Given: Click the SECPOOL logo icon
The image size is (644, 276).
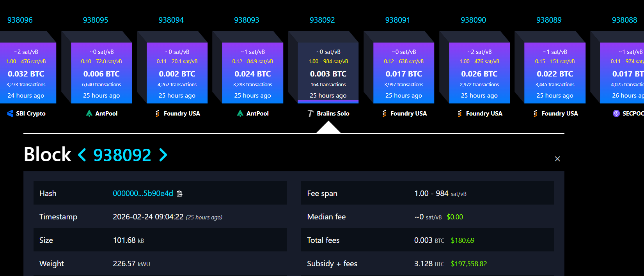Looking at the screenshot, I should coord(616,114).
